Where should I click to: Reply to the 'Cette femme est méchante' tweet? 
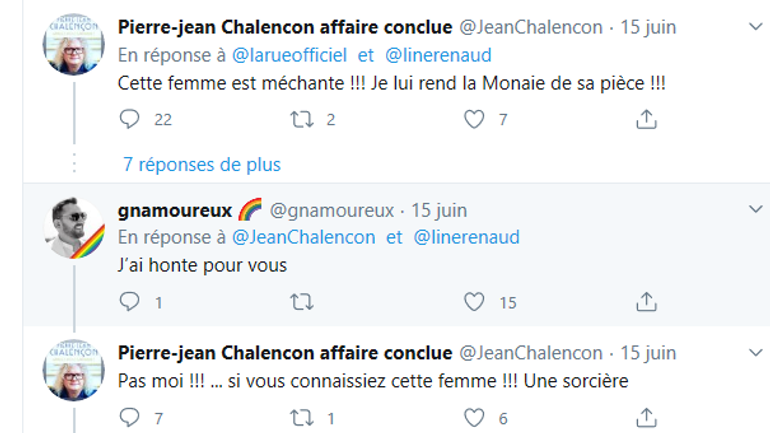(129, 119)
